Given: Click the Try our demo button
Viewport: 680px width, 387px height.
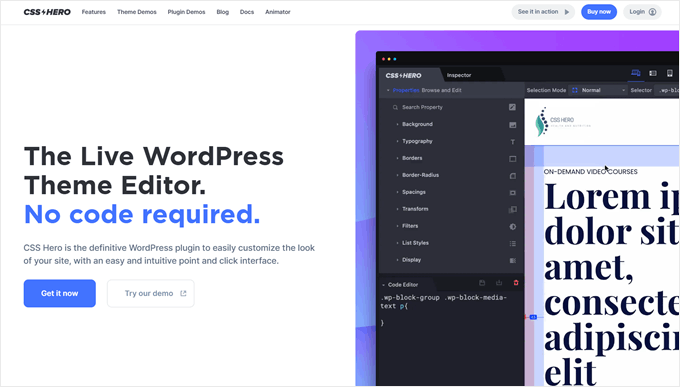Looking at the screenshot, I should (x=150, y=293).
